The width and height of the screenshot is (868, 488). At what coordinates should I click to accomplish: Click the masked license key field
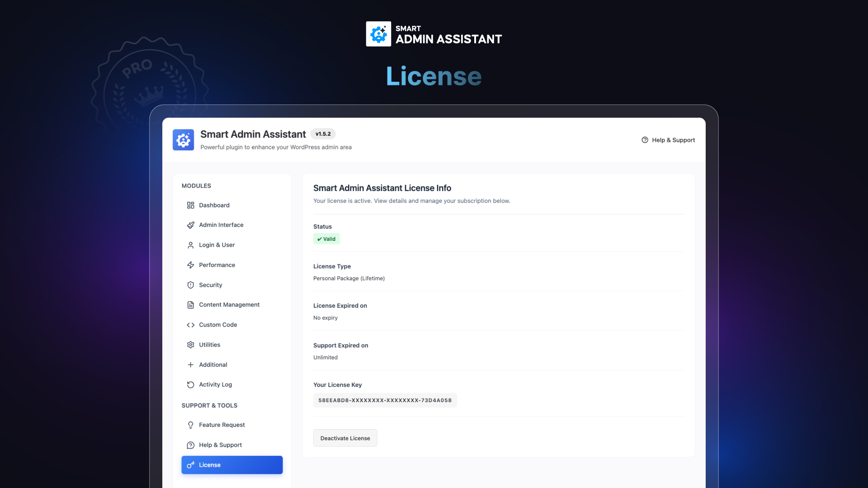385,400
